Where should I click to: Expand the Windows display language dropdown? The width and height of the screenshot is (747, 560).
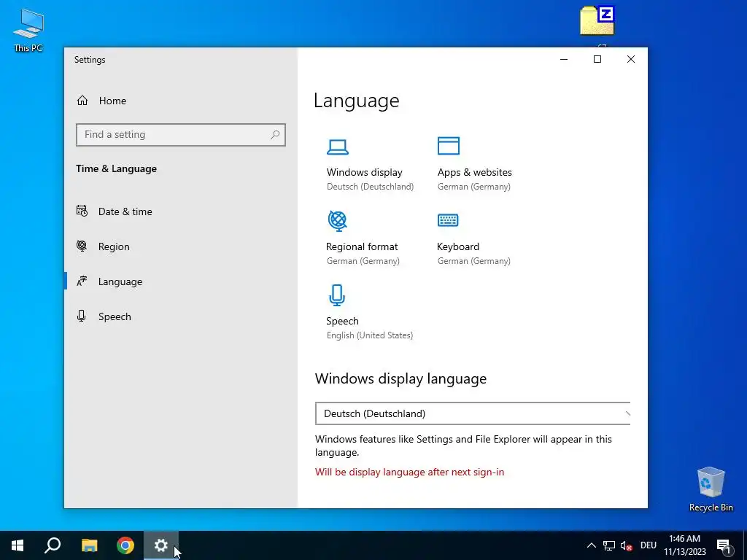coord(473,413)
